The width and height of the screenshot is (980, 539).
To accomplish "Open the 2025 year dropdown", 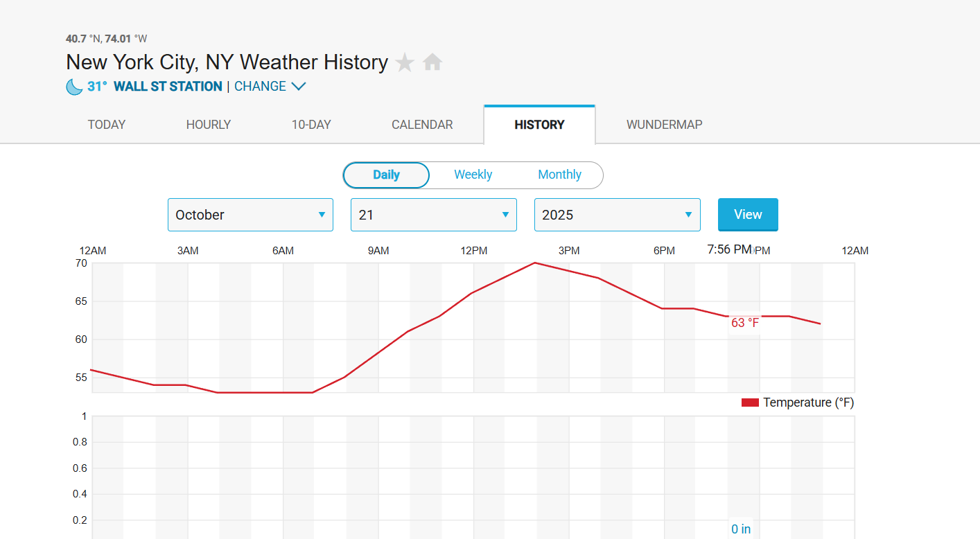I will (617, 215).
